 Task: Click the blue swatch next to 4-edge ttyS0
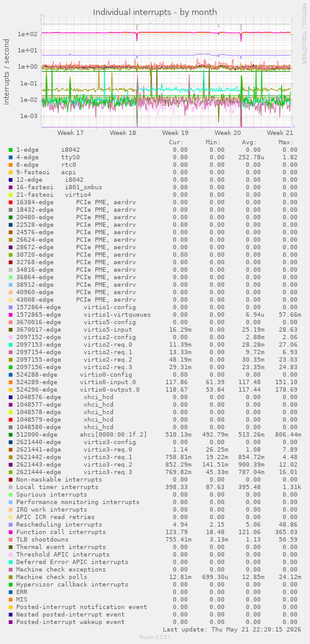click(11, 157)
